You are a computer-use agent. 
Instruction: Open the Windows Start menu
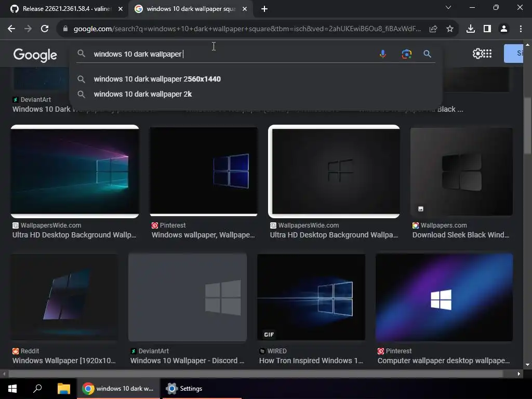pyautogui.click(x=12, y=389)
